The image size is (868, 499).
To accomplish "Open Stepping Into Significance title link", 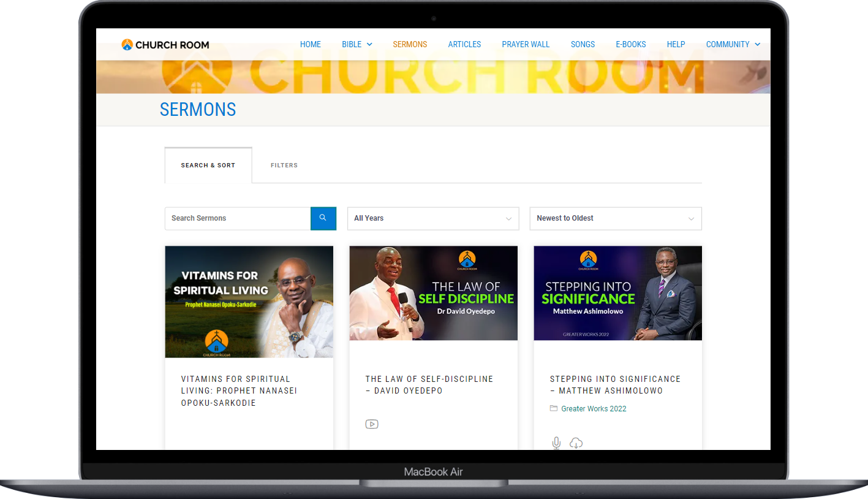I will (x=615, y=384).
